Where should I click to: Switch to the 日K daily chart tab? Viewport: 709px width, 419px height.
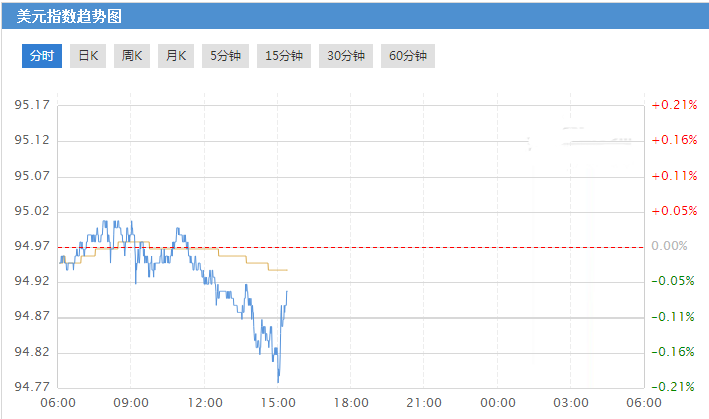pyautogui.click(x=89, y=56)
